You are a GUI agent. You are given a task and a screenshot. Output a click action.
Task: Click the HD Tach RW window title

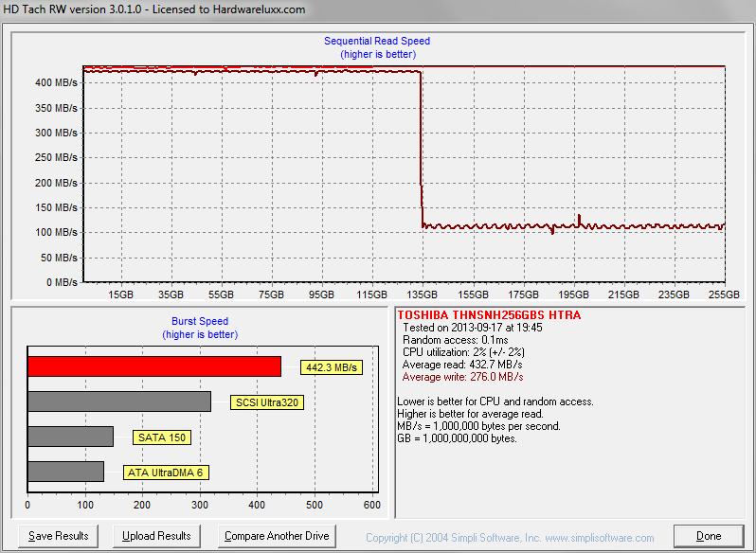[x=154, y=9]
